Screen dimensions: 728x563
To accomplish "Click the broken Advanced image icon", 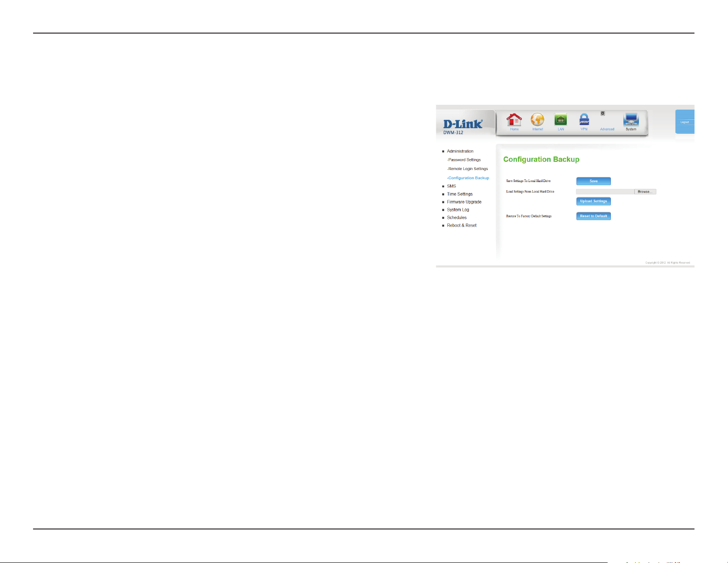I will click(603, 114).
